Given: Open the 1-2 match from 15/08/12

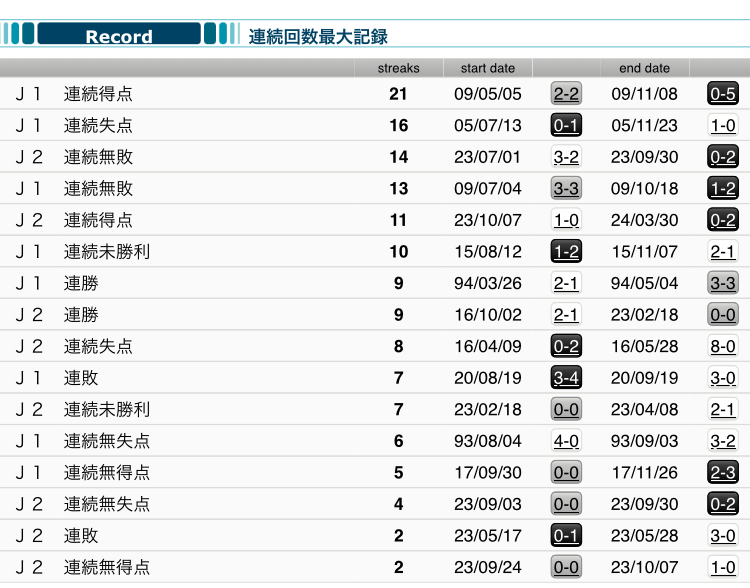Looking at the screenshot, I should tap(566, 252).
